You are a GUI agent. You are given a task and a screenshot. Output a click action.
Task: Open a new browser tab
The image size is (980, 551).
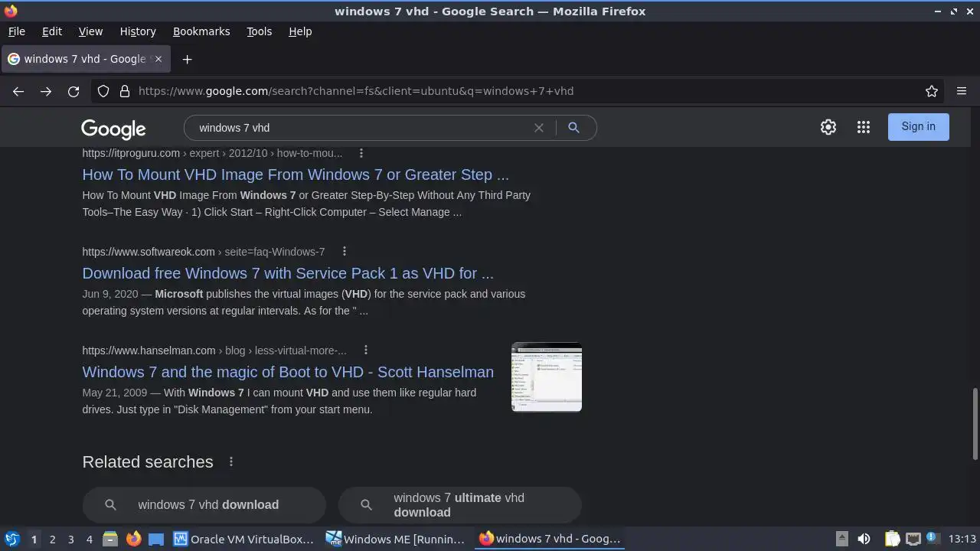pos(187,59)
